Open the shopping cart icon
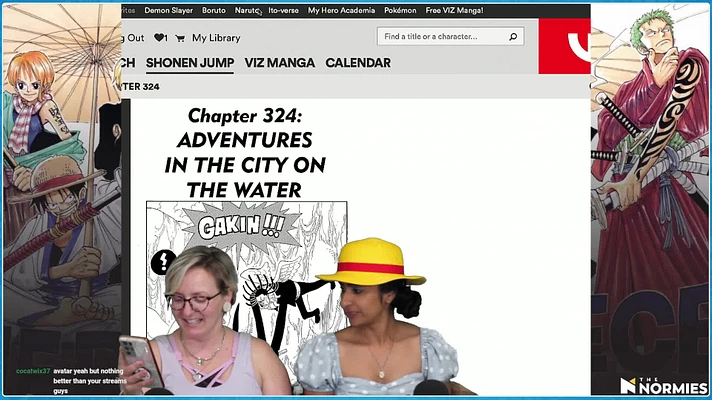Screen dimensions: 712x400 [x=180, y=39]
